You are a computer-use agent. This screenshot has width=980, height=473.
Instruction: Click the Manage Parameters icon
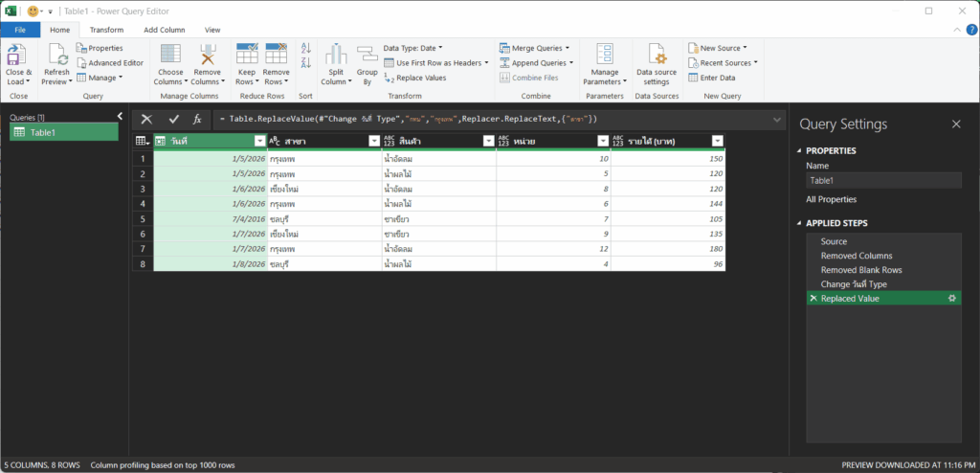[605, 55]
